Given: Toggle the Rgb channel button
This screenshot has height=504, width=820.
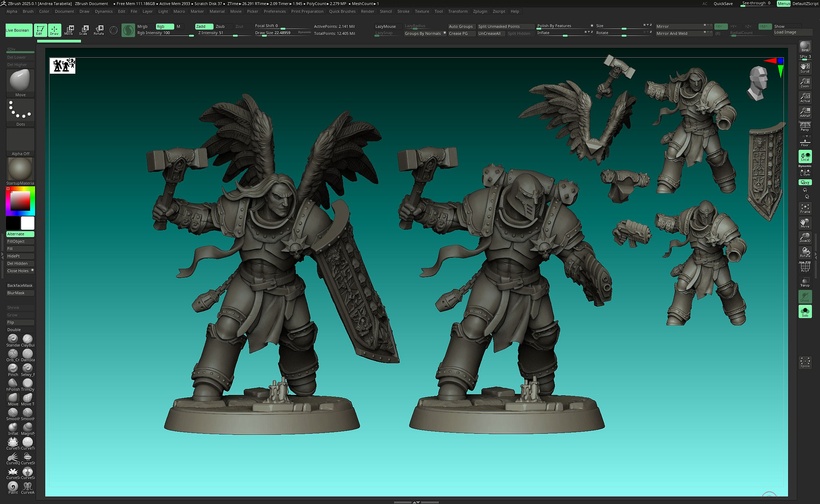Looking at the screenshot, I should (x=164, y=26).
